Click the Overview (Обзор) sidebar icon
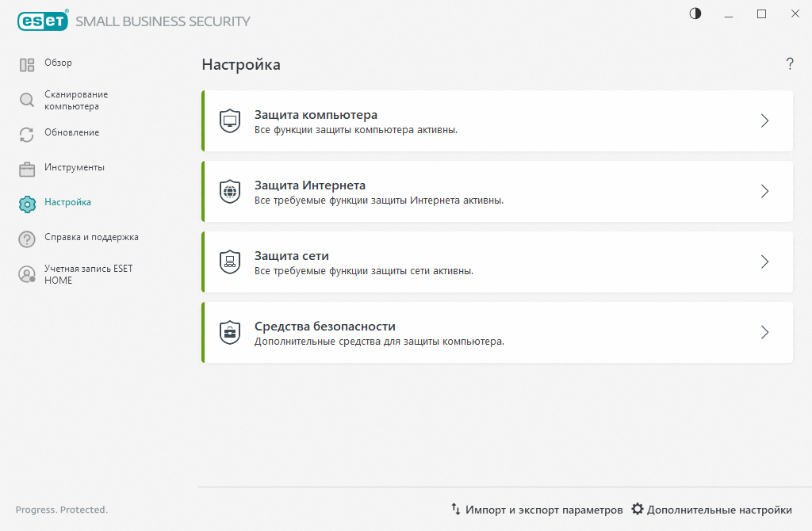The height and width of the screenshot is (531, 812). click(27, 65)
